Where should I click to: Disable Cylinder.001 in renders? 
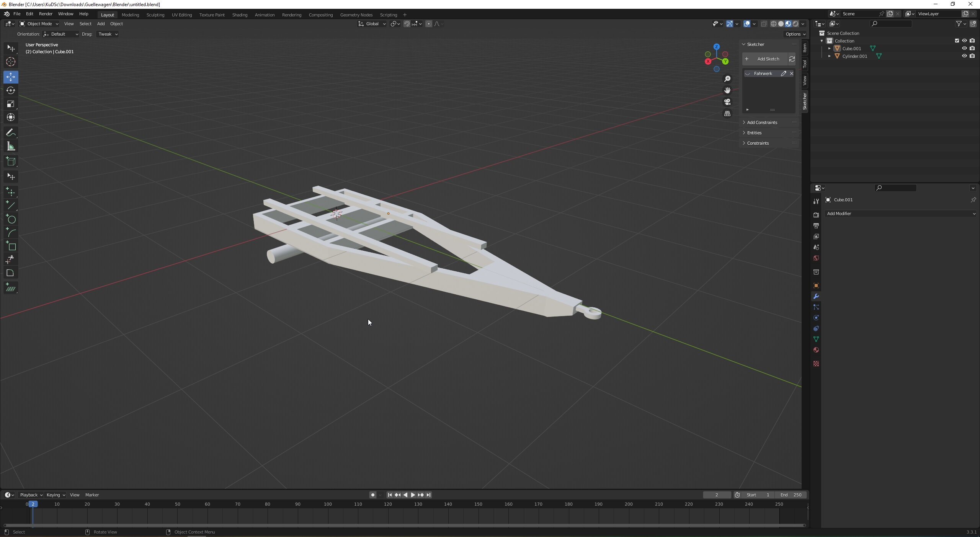[972, 56]
